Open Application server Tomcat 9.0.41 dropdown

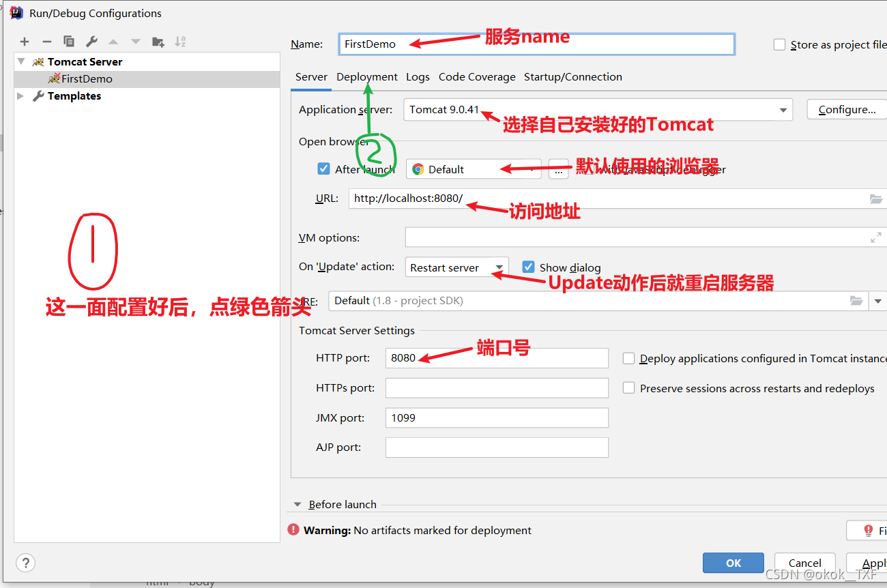(x=598, y=110)
